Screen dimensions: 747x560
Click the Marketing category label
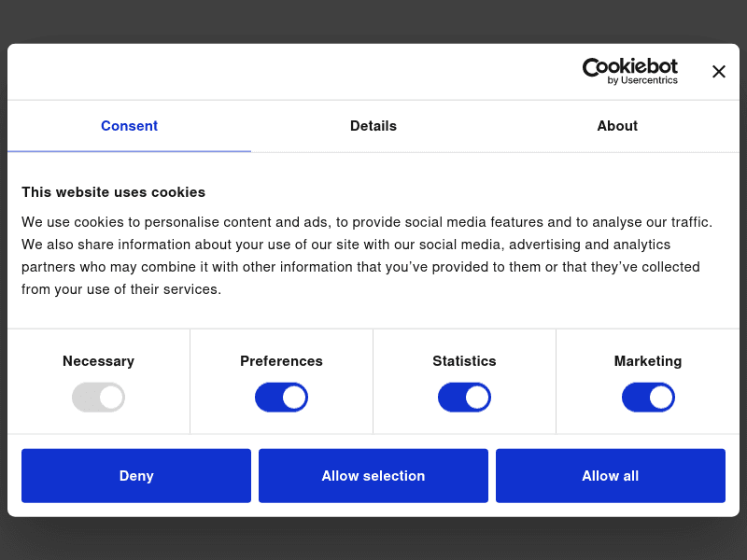pos(648,361)
